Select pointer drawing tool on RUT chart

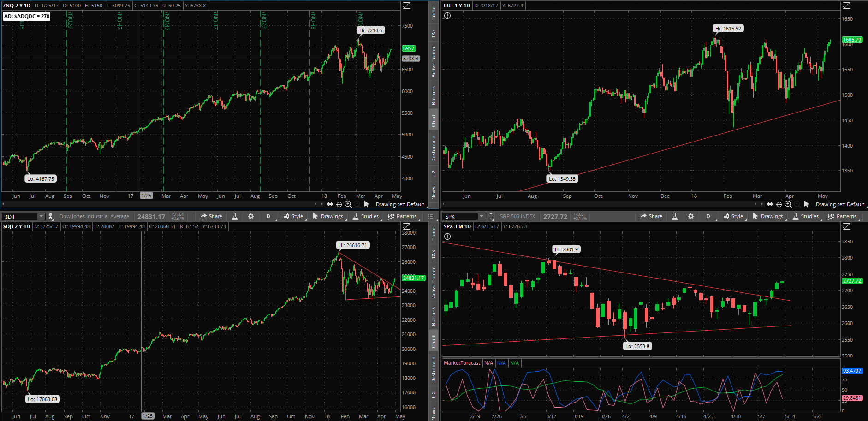807,204
